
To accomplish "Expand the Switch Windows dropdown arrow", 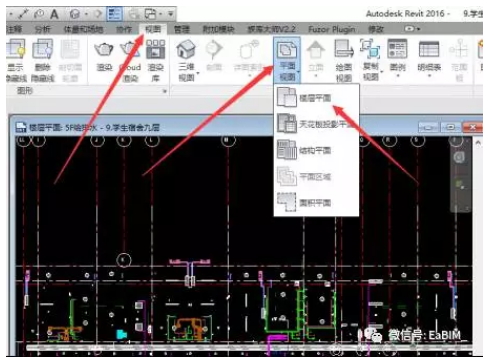I will click(x=161, y=14).
